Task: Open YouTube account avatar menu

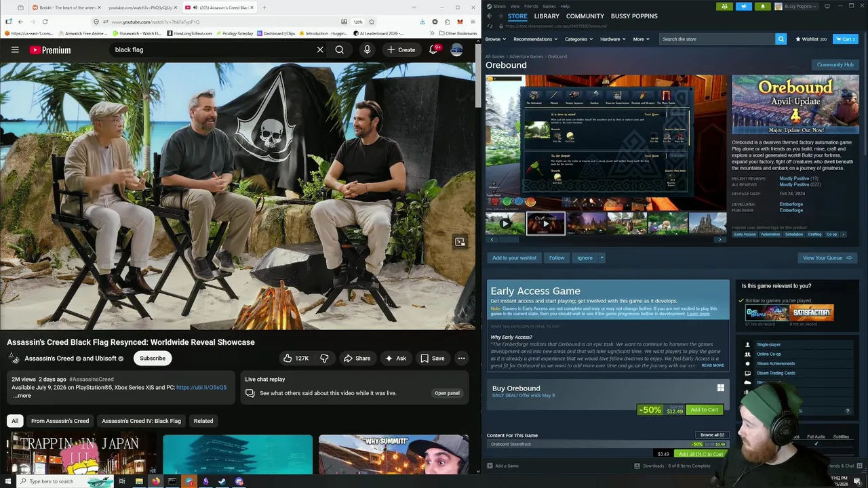Action: pyautogui.click(x=457, y=49)
